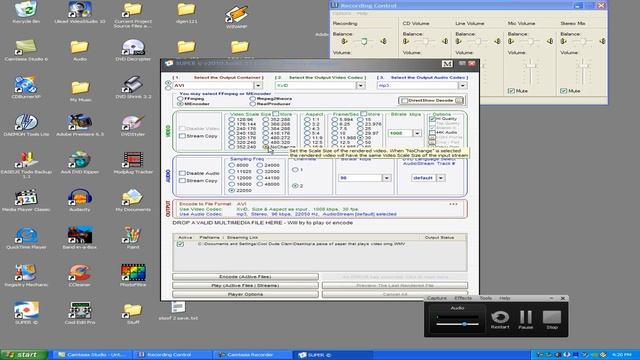Open Tools menu in Camtasia Recorder
This screenshot has width=640, height=360.
485,298
